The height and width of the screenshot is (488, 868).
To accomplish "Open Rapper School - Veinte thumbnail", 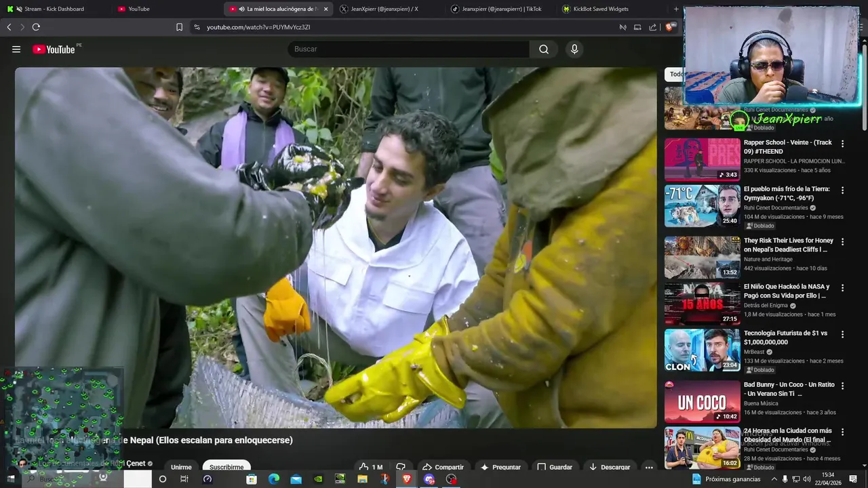I will point(703,159).
